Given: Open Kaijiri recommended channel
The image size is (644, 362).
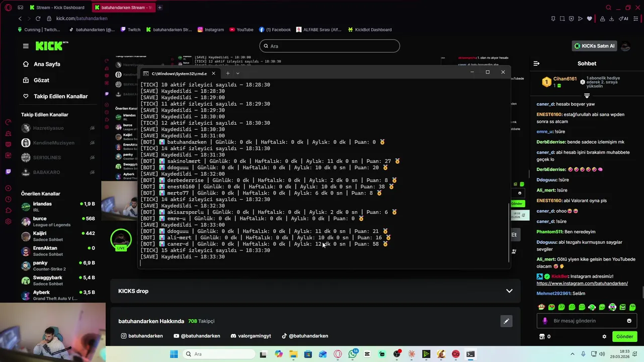Looking at the screenshot, I should [58, 236].
